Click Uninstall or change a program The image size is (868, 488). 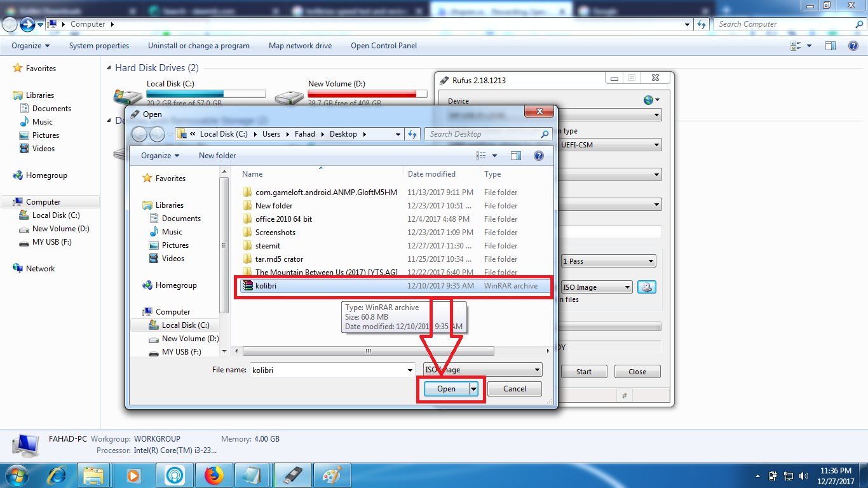coord(199,46)
